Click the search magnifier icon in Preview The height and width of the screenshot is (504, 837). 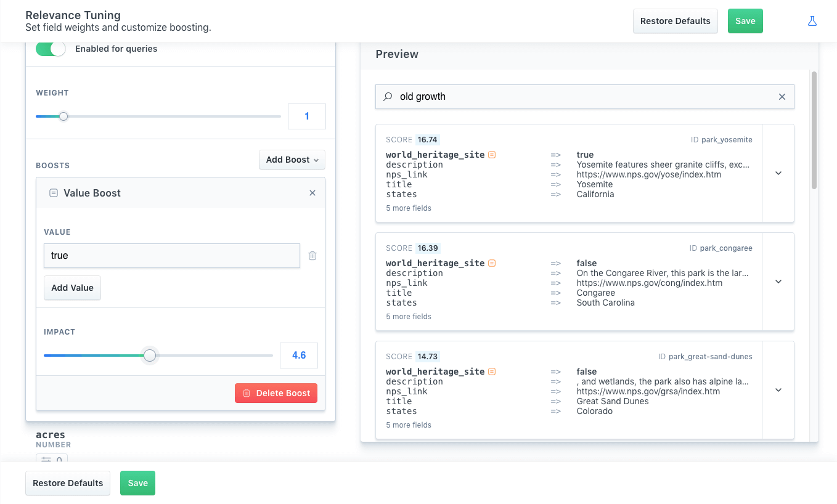click(x=388, y=97)
